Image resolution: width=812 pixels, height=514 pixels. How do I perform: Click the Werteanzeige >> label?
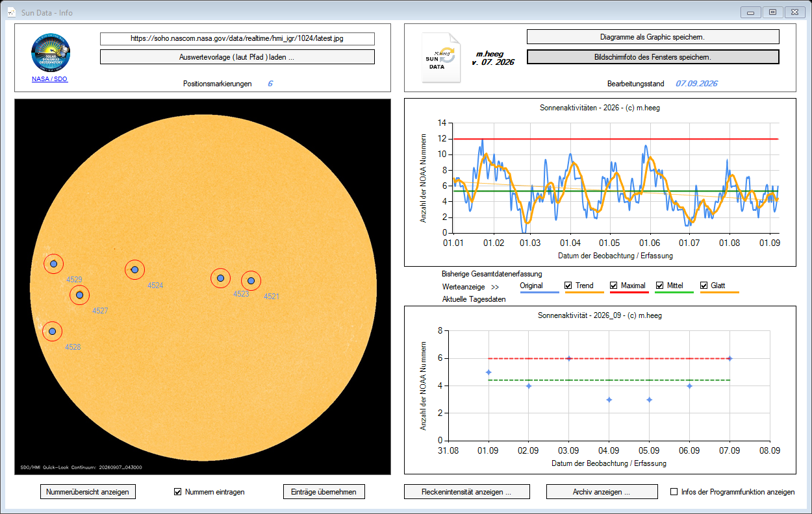pos(471,286)
